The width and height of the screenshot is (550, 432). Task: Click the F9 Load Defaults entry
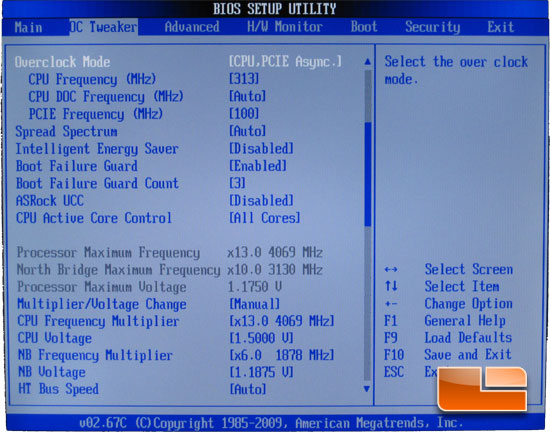click(x=448, y=338)
